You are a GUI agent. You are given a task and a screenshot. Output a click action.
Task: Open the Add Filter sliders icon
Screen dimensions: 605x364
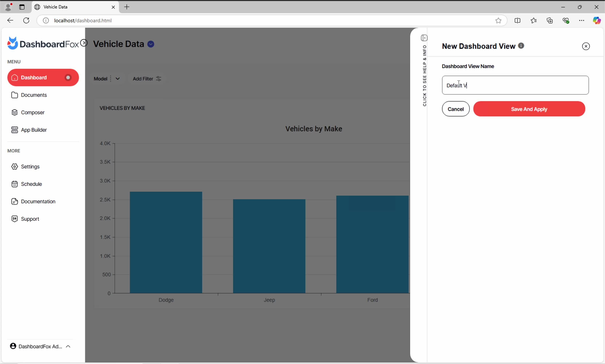159,79
